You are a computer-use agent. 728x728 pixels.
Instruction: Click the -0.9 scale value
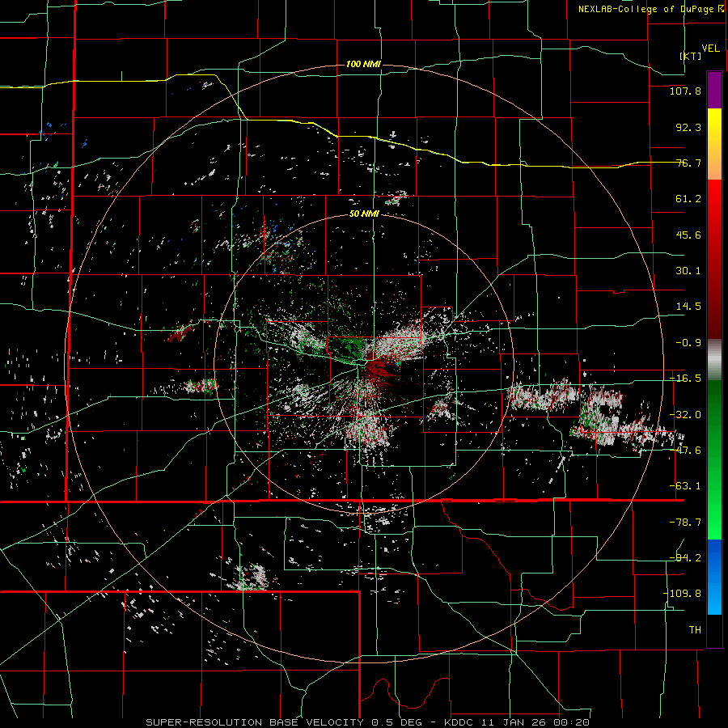tap(688, 343)
